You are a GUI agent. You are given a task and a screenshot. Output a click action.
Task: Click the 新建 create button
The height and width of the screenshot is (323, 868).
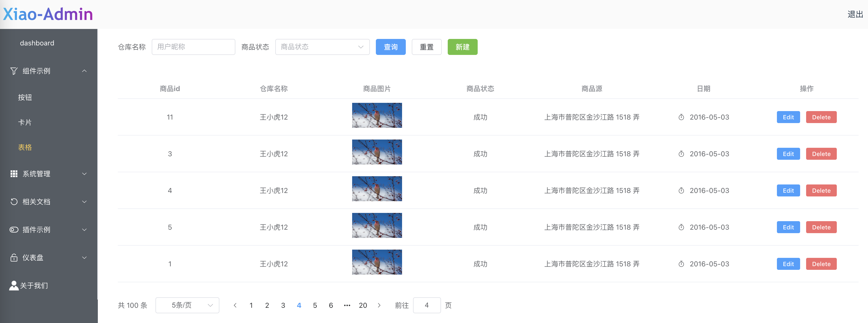coord(462,47)
